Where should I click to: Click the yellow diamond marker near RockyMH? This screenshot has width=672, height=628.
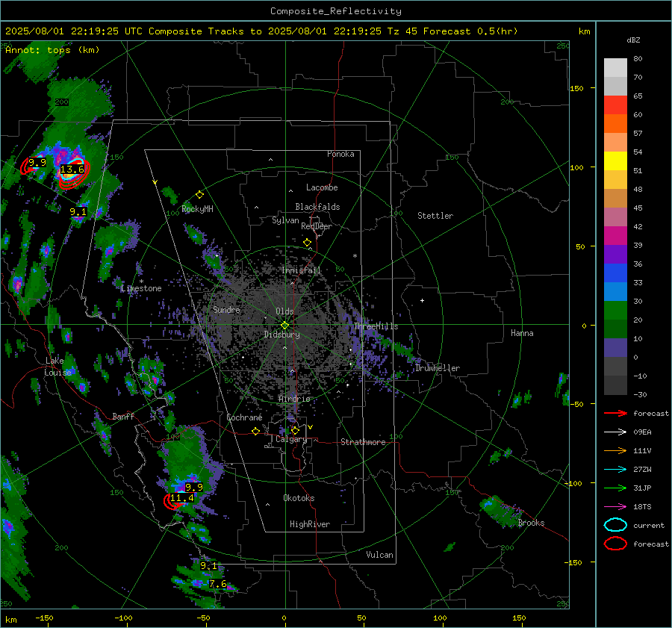[199, 195]
